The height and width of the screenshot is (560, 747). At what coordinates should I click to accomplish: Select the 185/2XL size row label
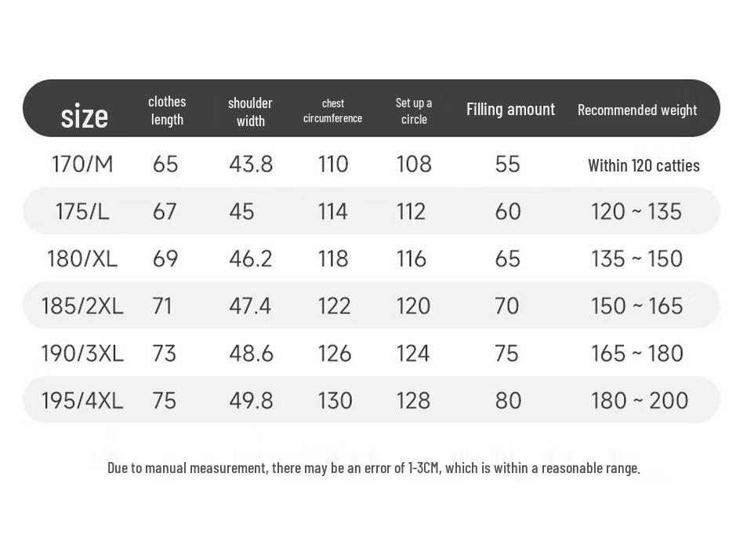pyautogui.click(x=82, y=305)
